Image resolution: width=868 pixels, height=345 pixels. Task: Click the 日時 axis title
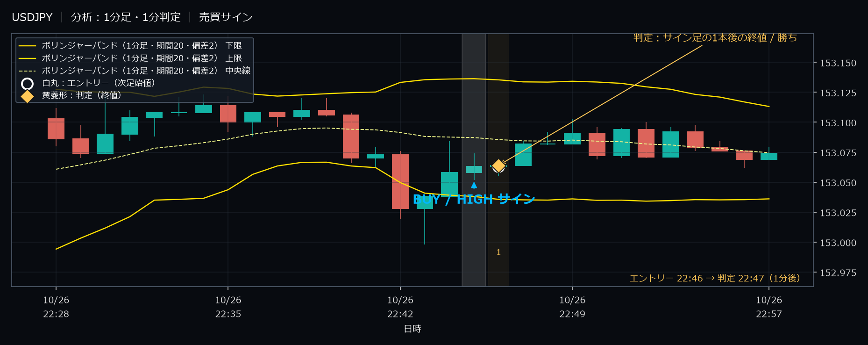pos(413,329)
